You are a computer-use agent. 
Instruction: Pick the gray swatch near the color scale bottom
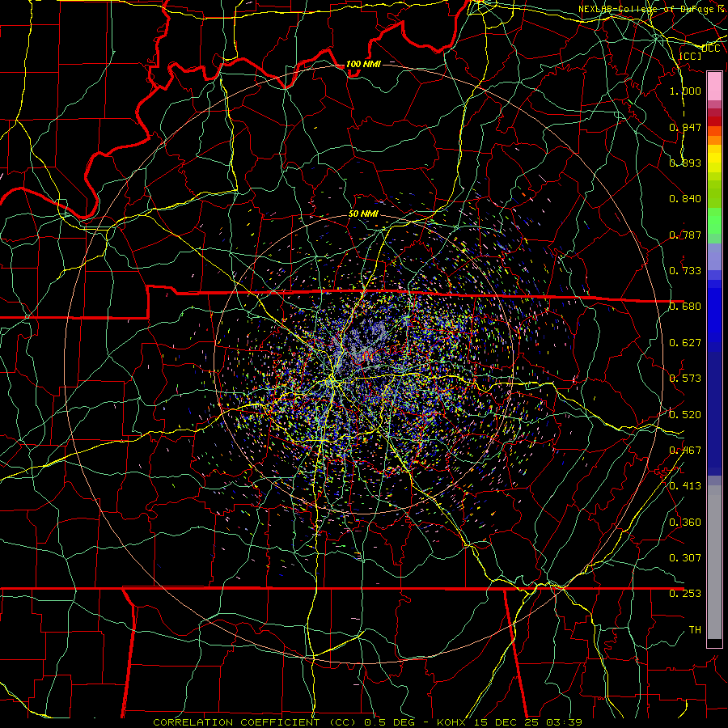click(x=714, y=566)
